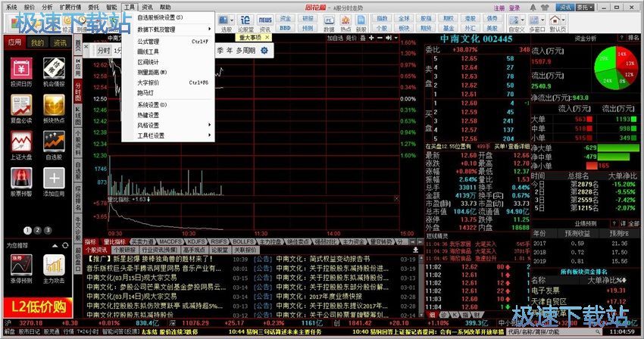Image resolution: width=644 pixels, height=339 pixels.
Task: Click the 指数 toolbar button
Action: (382, 18)
